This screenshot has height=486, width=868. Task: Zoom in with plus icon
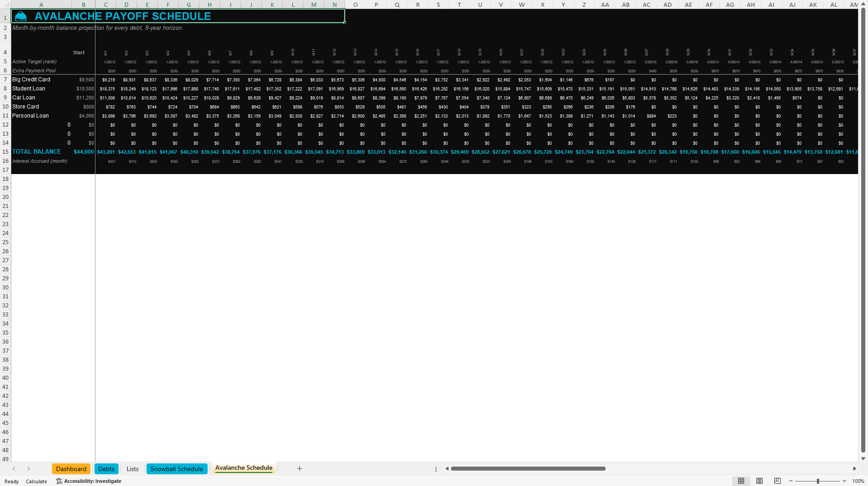844,481
